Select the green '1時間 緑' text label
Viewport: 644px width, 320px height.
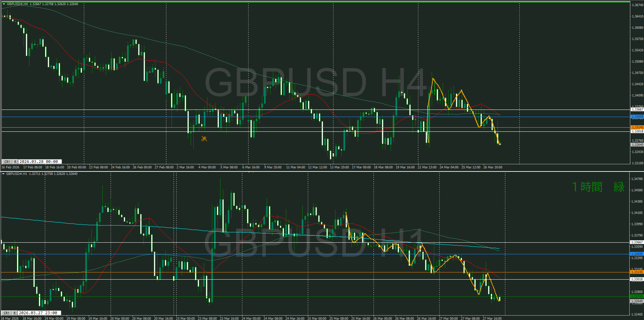(x=598, y=187)
